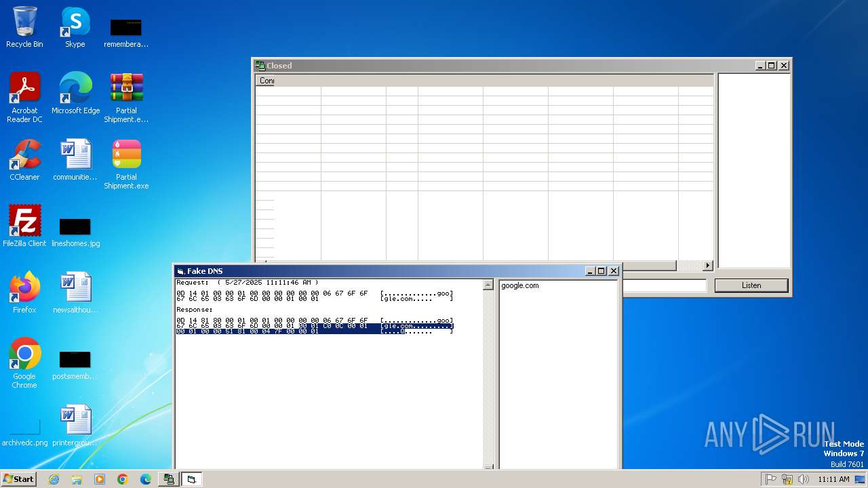This screenshot has width=868, height=488.
Task: Launch the CCleaner desktop shortcut
Action: [24, 160]
